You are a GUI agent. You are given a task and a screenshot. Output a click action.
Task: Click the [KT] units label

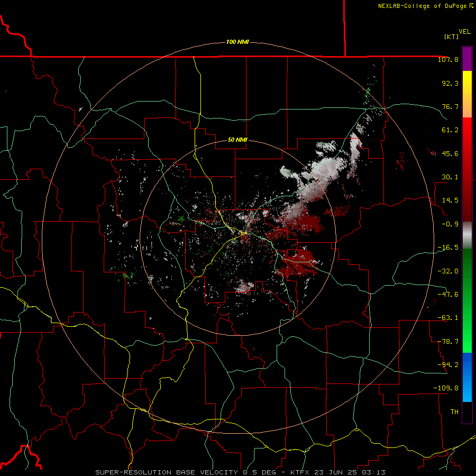point(451,36)
